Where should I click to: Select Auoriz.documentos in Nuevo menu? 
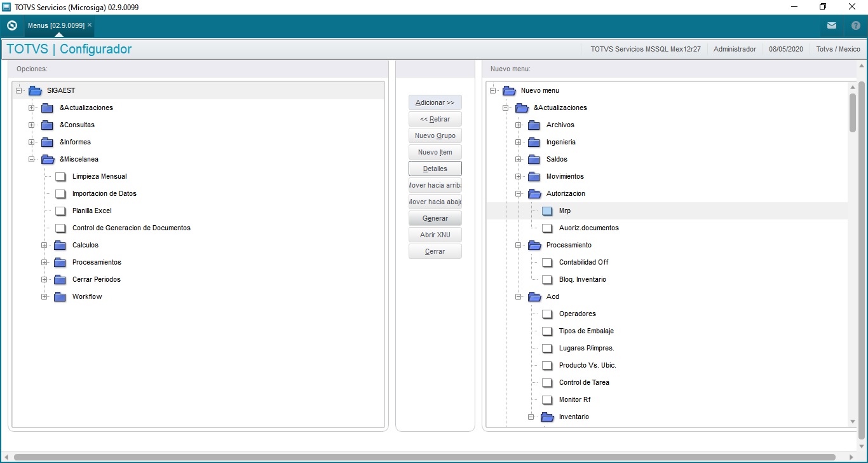tap(589, 228)
